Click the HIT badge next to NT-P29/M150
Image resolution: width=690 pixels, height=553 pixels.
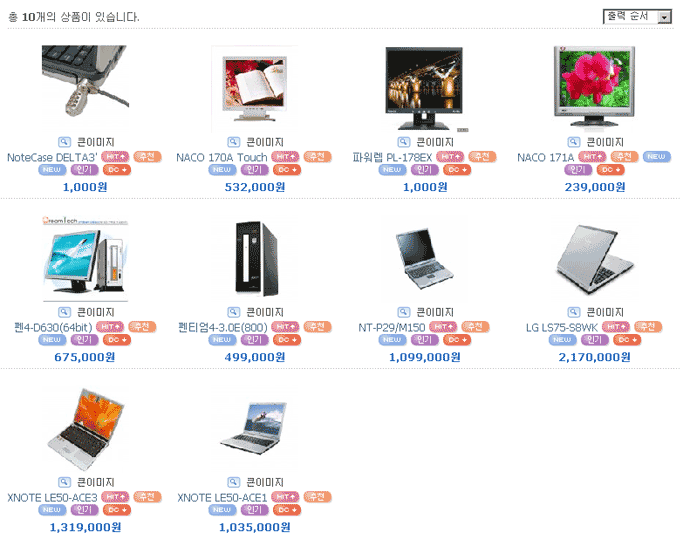(x=443, y=327)
